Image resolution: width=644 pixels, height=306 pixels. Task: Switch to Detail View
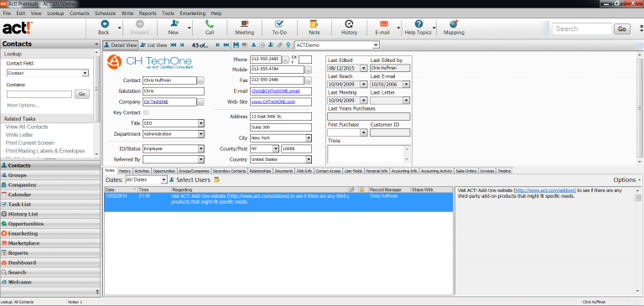point(121,45)
